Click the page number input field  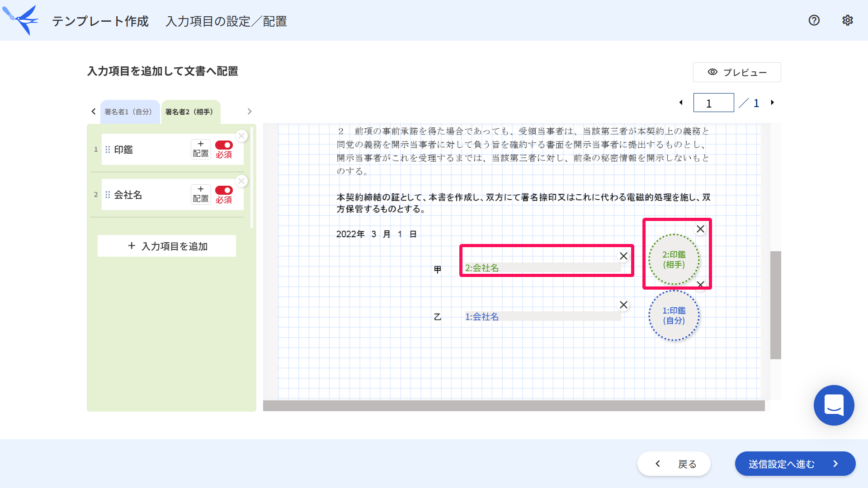pyautogui.click(x=713, y=103)
